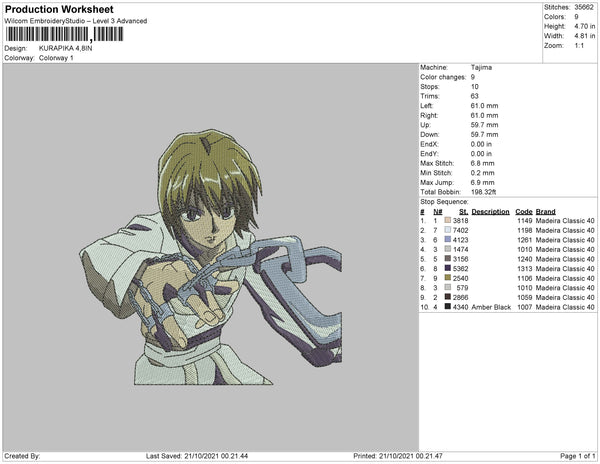Click the periwinkle swatch for stop 3
The height and width of the screenshot is (464, 600).
coord(447,240)
